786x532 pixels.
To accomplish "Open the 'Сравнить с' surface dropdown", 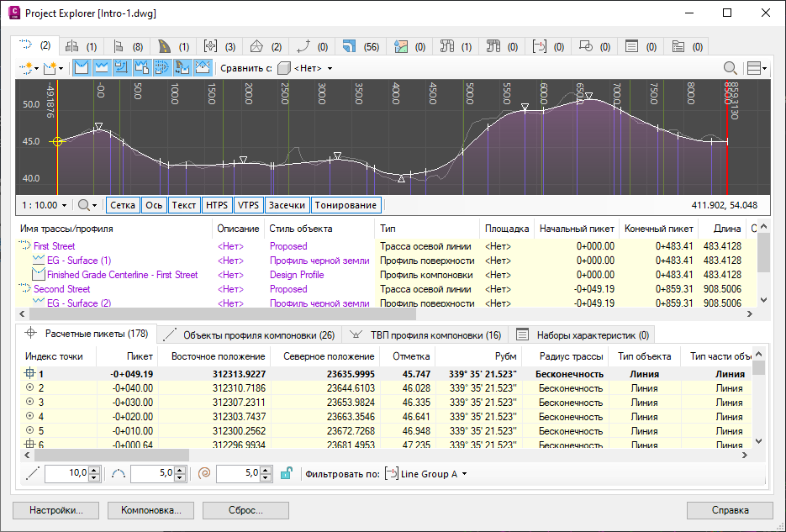I will tap(313, 68).
